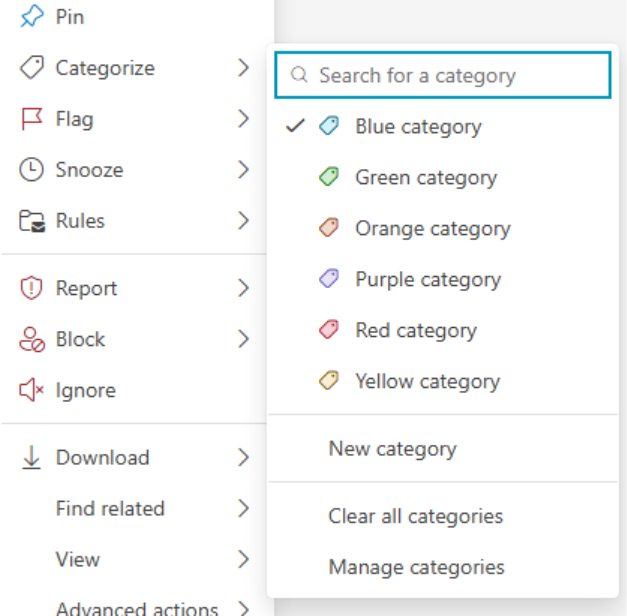Apply Red category label
Image resolution: width=627 pixels, height=616 pixels.
[x=443, y=330]
